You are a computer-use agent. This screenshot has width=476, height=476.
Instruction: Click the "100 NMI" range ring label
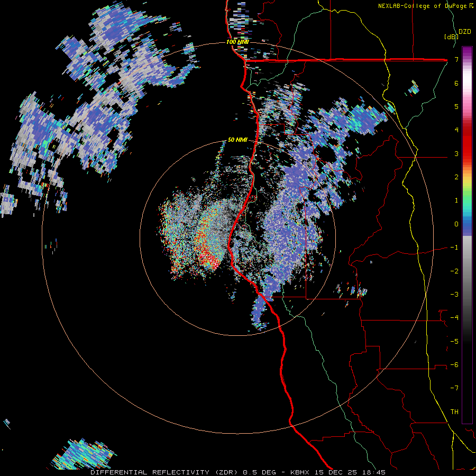pyautogui.click(x=237, y=42)
